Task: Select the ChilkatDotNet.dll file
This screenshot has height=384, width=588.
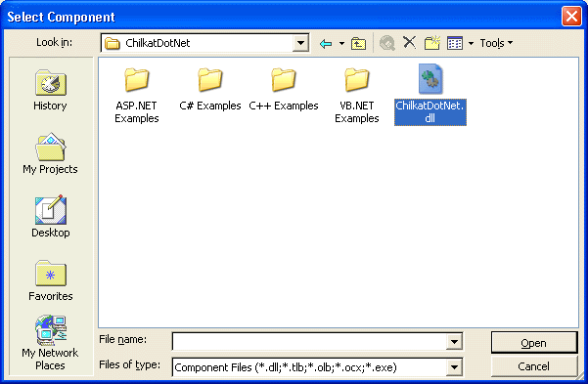Action: pyautogui.click(x=430, y=95)
